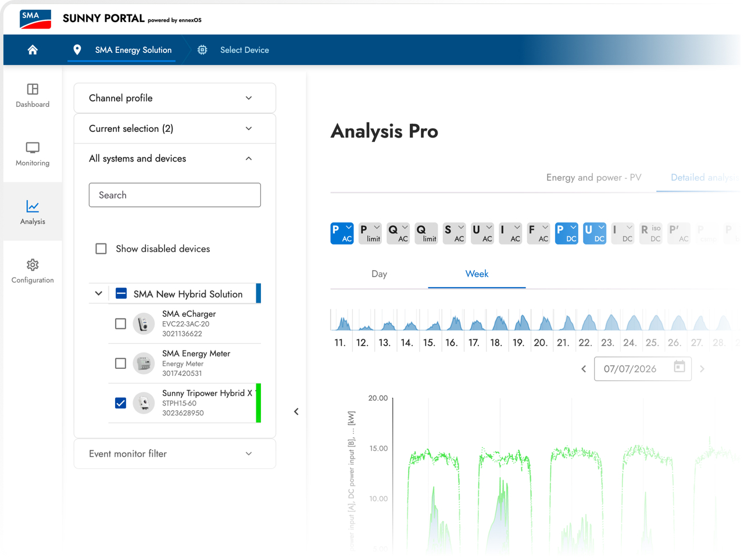Viewport: 744px width, 560px height.
Task: Toggle the P limit channel button
Action: pos(370,234)
